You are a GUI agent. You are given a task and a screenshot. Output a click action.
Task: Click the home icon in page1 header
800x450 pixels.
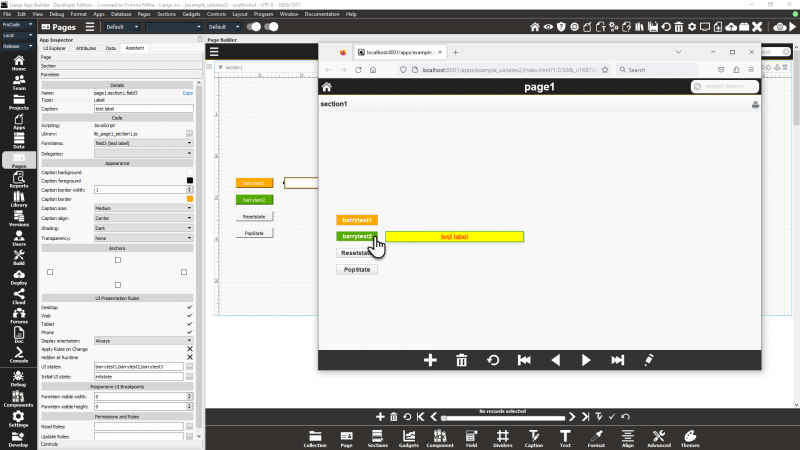(x=327, y=87)
